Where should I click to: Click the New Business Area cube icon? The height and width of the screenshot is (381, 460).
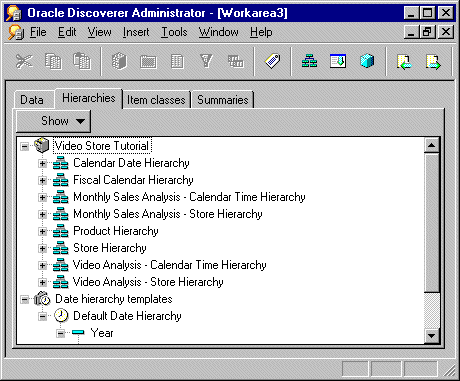[119, 62]
